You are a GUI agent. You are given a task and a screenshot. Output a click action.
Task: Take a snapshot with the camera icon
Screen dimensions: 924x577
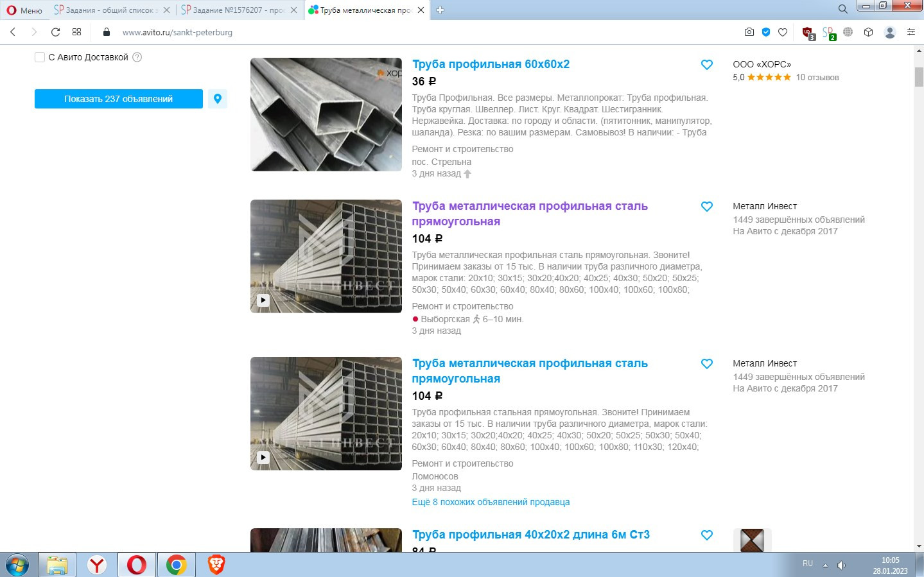tap(749, 32)
